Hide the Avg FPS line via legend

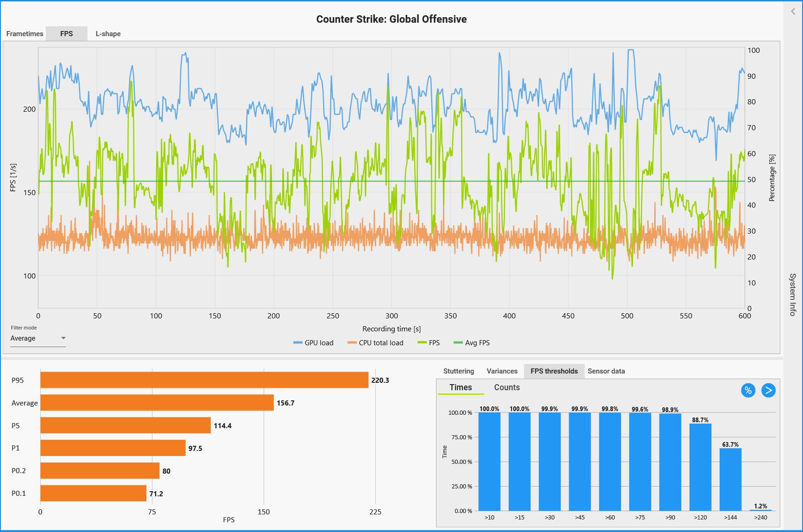pyautogui.click(x=472, y=343)
